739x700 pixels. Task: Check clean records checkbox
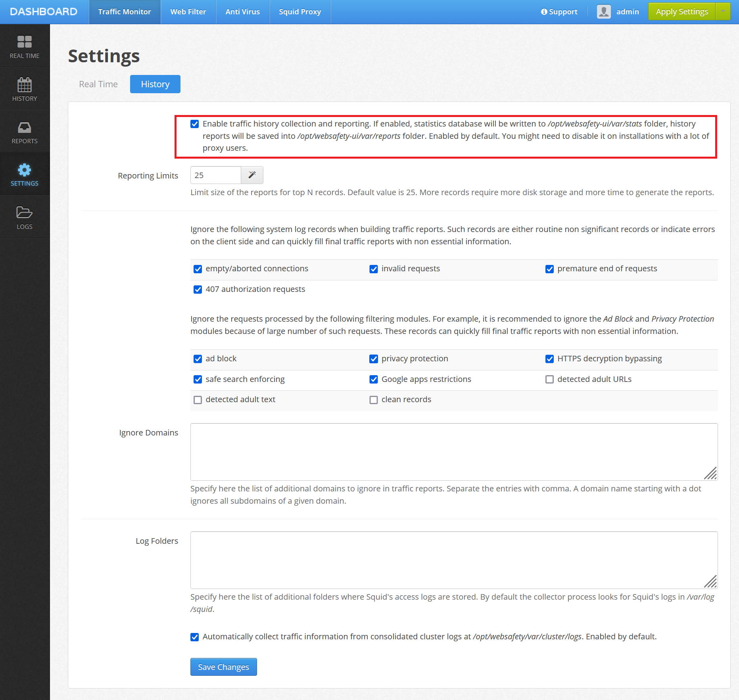pos(374,400)
